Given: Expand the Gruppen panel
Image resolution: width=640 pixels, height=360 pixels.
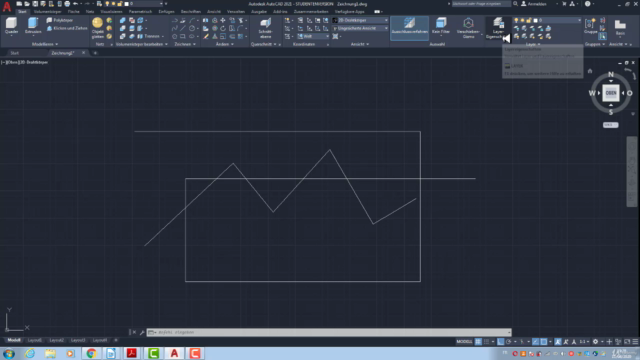Looking at the screenshot, I should tap(595, 44).
